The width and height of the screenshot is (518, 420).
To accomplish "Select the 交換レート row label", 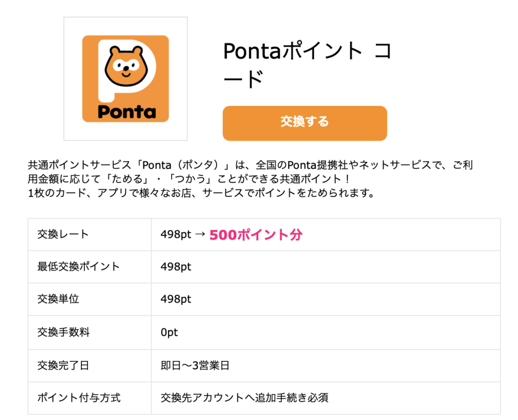I will pyautogui.click(x=63, y=234).
